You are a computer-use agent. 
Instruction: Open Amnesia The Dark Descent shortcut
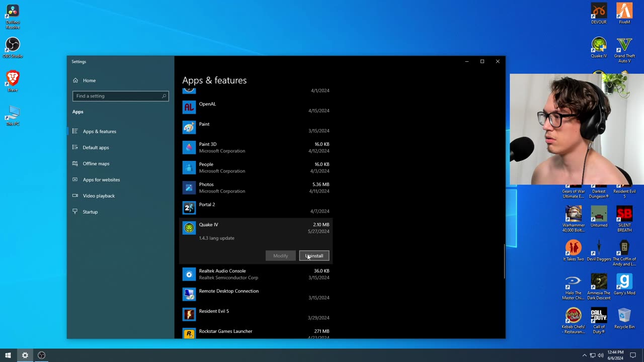[599, 287]
